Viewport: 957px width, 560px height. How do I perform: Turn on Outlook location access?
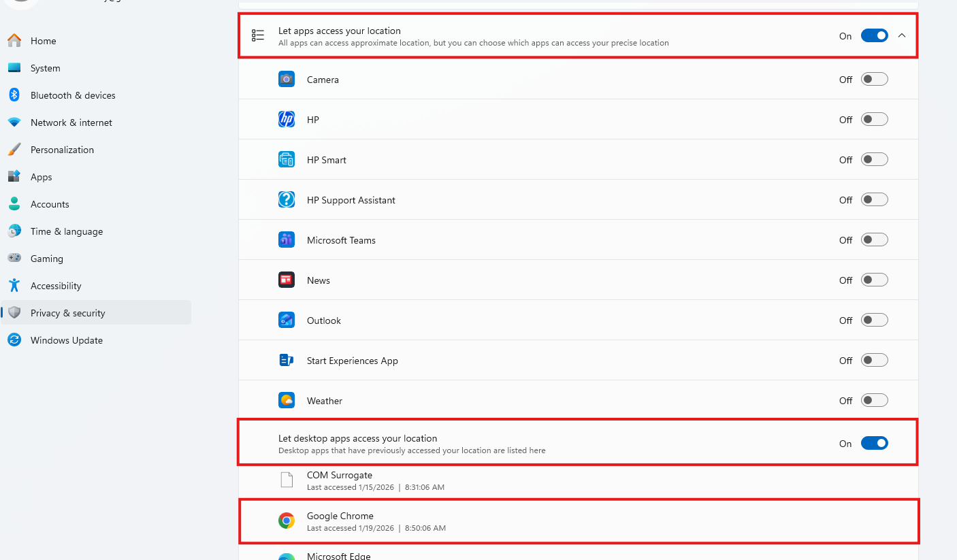[875, 320]
